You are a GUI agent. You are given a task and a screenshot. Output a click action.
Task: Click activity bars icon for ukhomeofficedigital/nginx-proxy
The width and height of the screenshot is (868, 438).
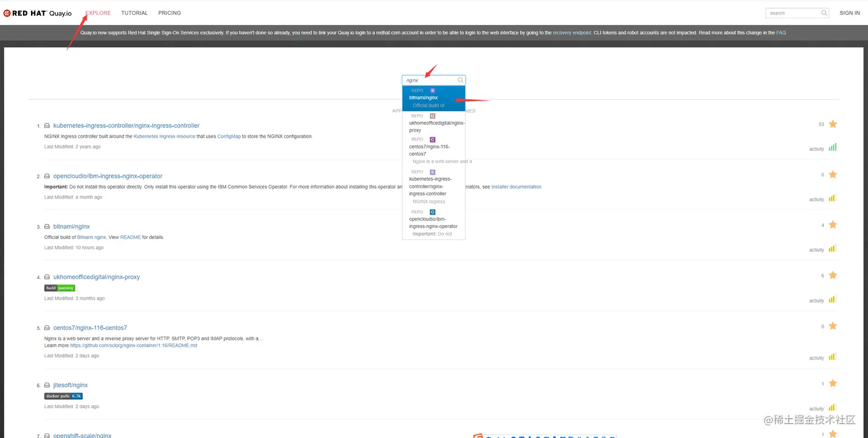(x=832, y=299)
